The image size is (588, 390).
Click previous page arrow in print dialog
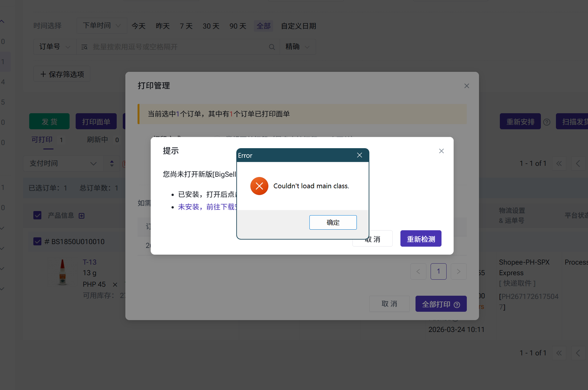click(x=418, y=271)
